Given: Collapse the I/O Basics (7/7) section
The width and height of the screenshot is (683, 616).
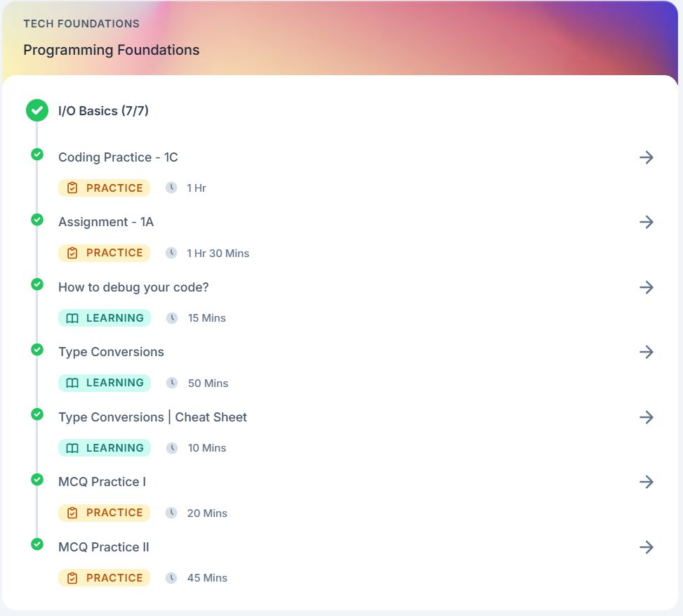Looking at the screenshot, I should pos(103,111).
